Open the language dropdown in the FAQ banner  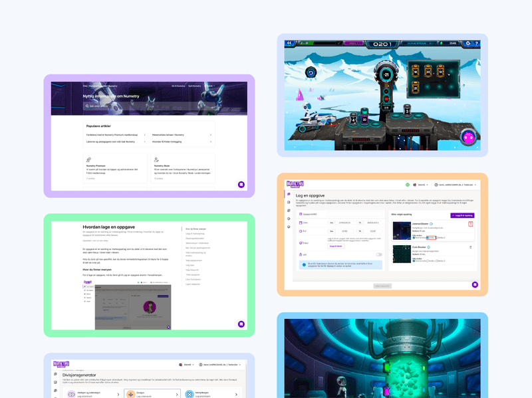(210, 86)
